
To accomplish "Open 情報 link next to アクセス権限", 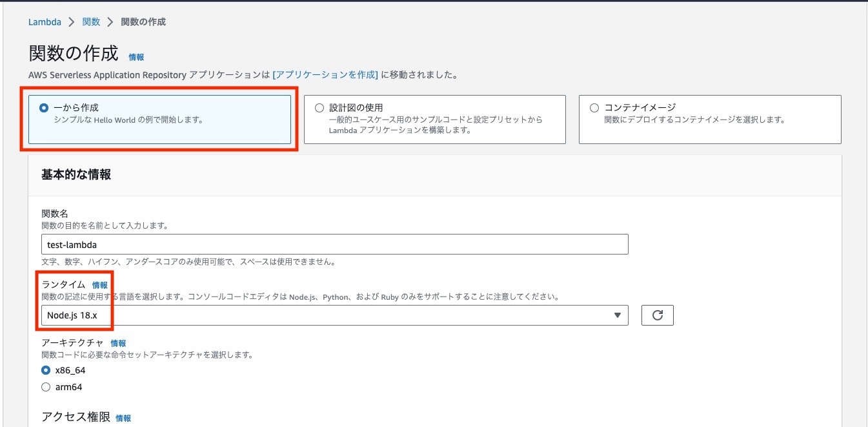I will tap(123, 418).
